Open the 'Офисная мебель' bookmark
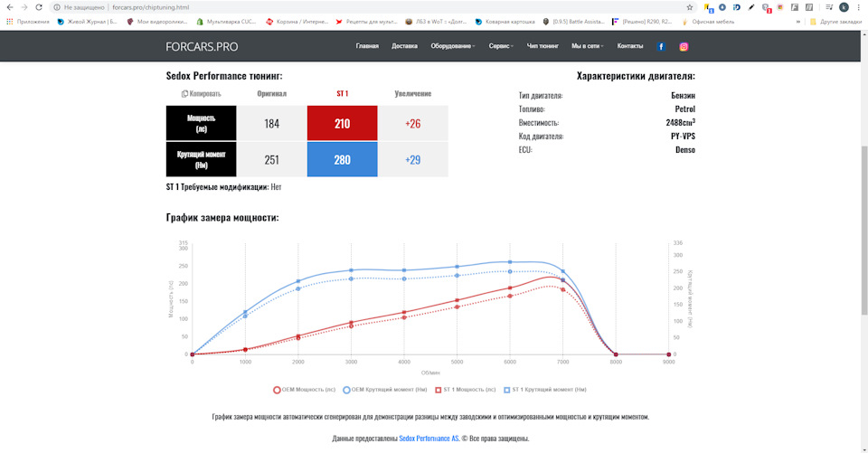Viewport: 868px width, 453px height. click(x=708, y=22)
